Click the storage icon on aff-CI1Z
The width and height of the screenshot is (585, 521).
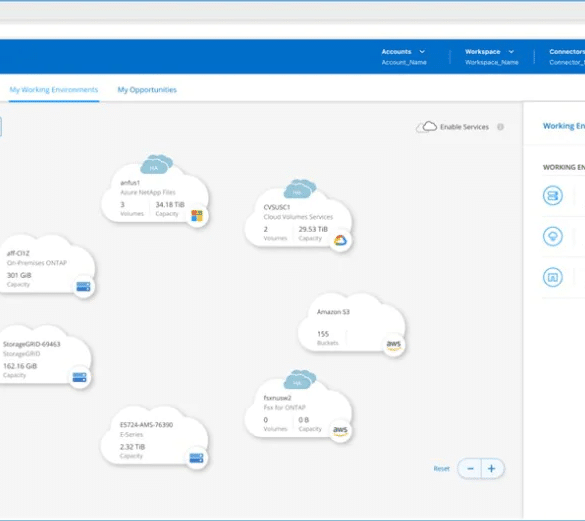click(83, 286)
